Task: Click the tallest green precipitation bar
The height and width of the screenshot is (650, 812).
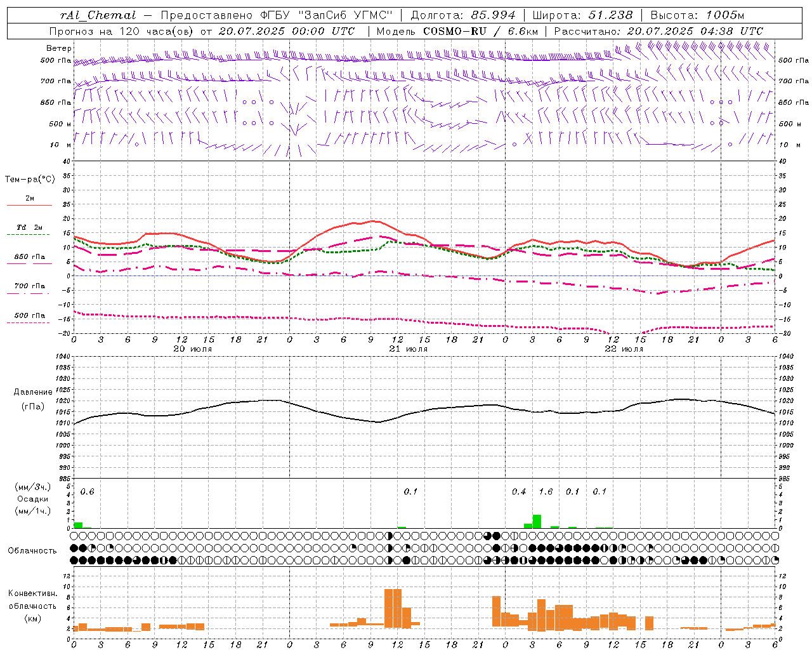Action: [x=537, y=521]
